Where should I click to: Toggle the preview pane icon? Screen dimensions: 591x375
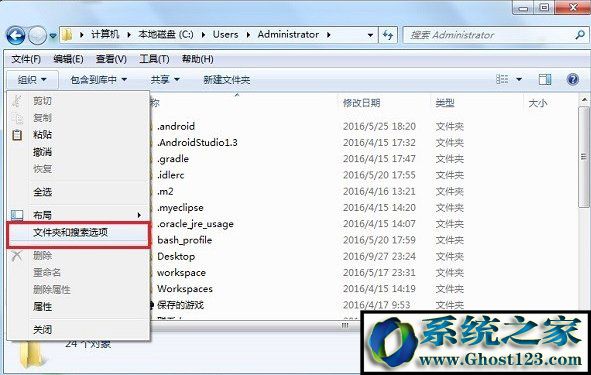(545, 80)
